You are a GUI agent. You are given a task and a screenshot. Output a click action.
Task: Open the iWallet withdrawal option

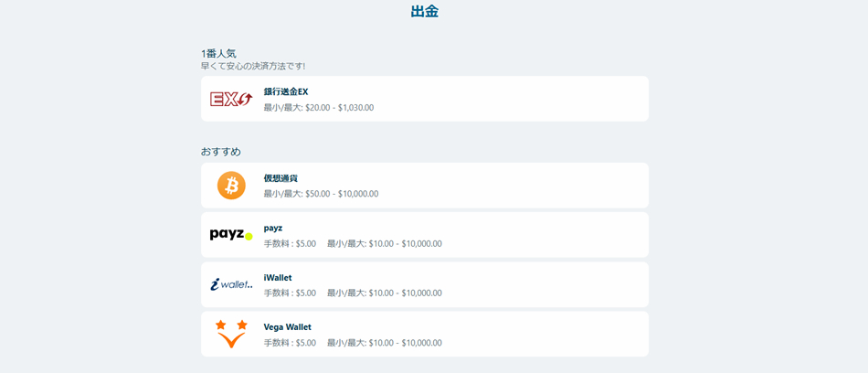tap(277, 277)
